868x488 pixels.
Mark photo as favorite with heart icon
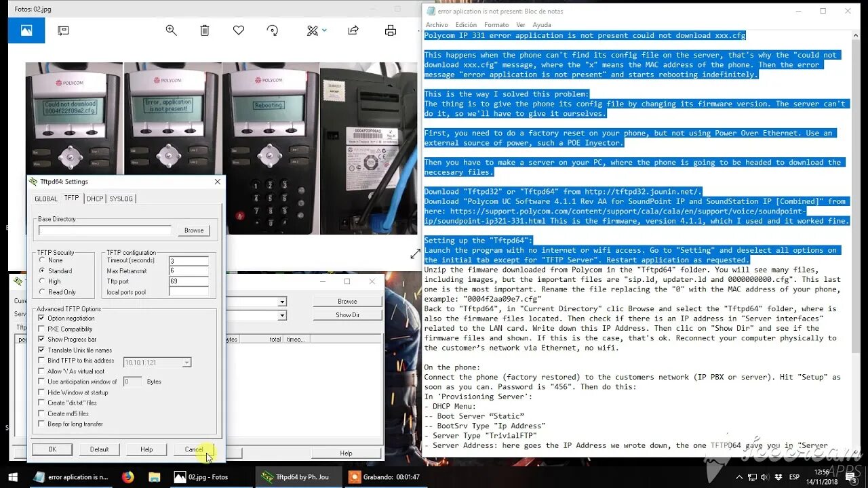(239, 30)
